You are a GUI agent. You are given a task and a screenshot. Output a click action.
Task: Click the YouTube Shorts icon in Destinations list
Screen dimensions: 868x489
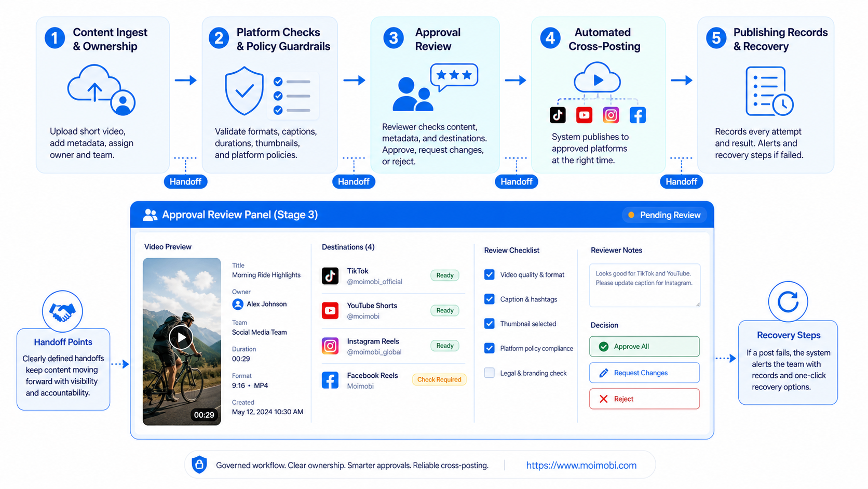[x=330, y=311]
